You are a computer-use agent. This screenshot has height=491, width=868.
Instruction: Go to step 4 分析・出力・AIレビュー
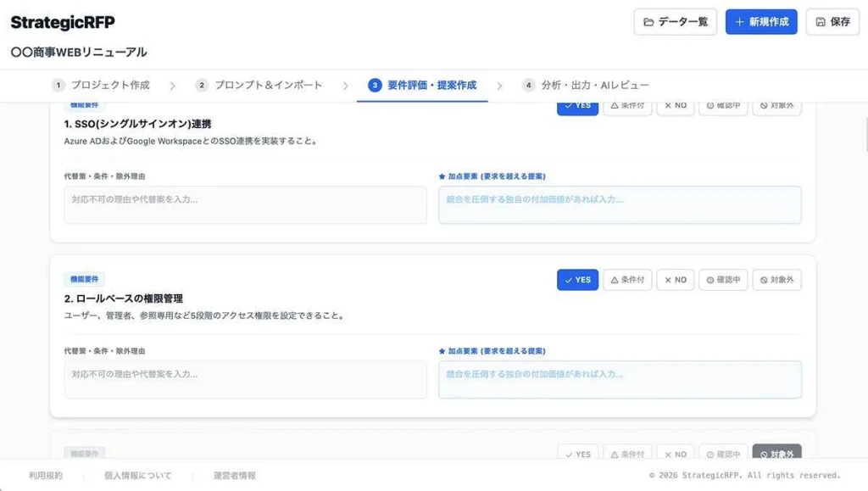click(585, 85)
